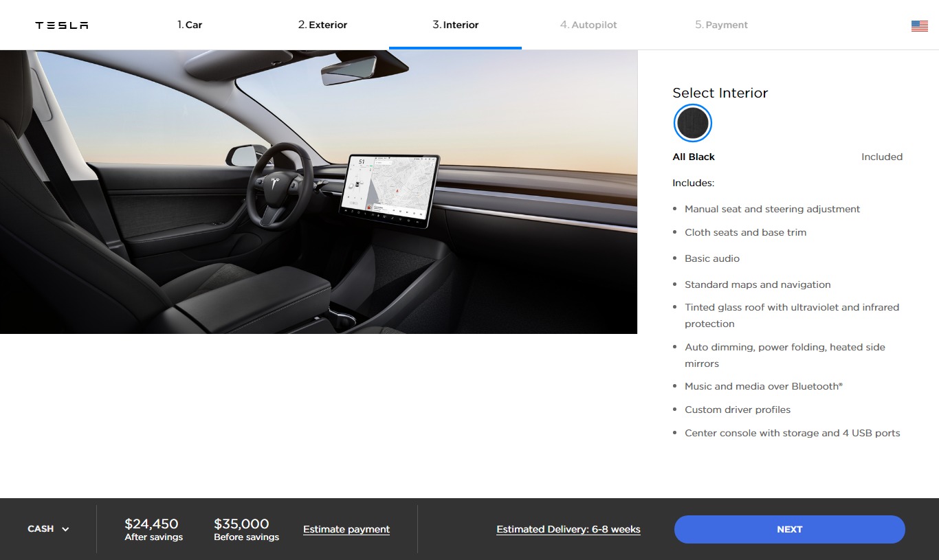Click the $24,450 After savings price
The width and height of the screenshot is (939, 560).
click(x=153, y=529)
